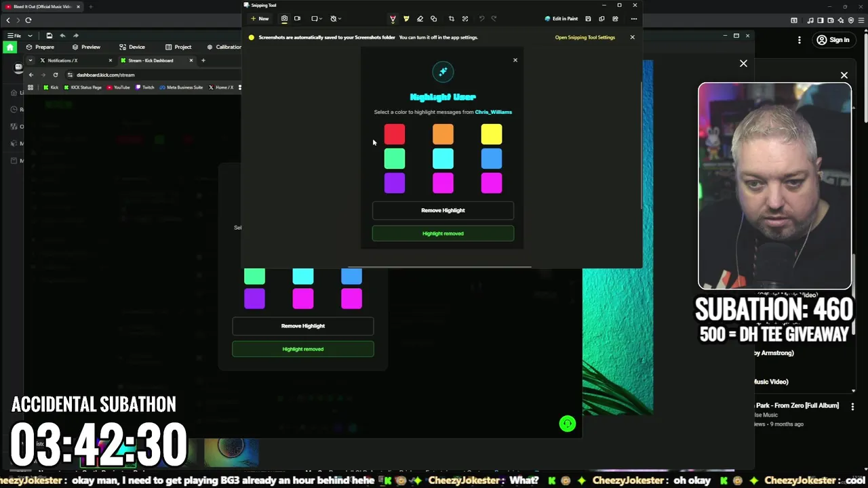Pick the yellow highlight color swatch
This screenshot has width=868, height=488.
point(492,134)
